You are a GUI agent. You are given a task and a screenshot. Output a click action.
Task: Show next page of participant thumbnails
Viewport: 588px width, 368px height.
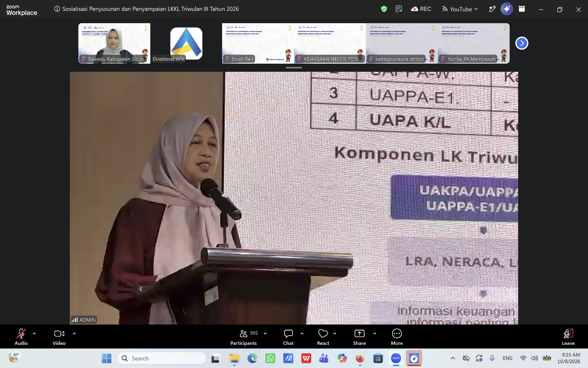click(x=522, y=43)
